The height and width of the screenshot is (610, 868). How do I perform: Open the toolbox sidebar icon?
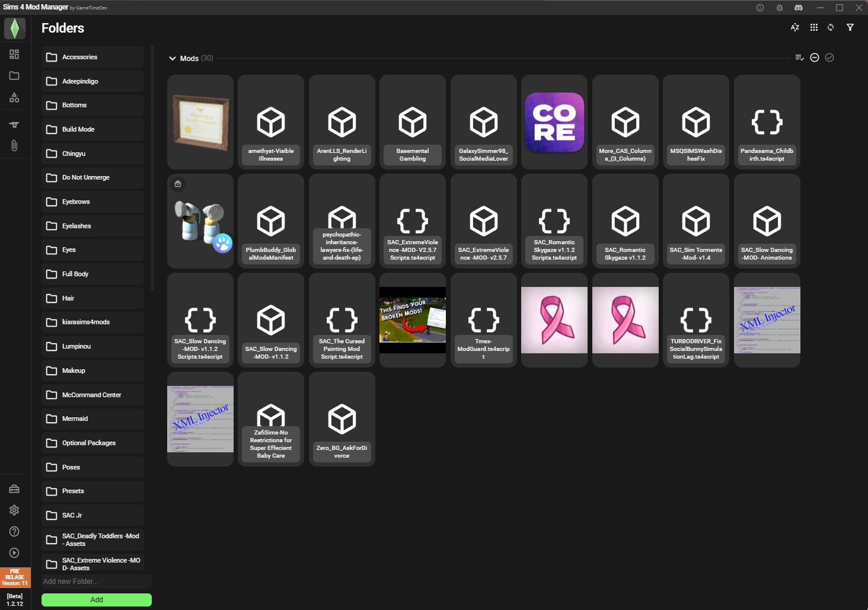[14, 489]
